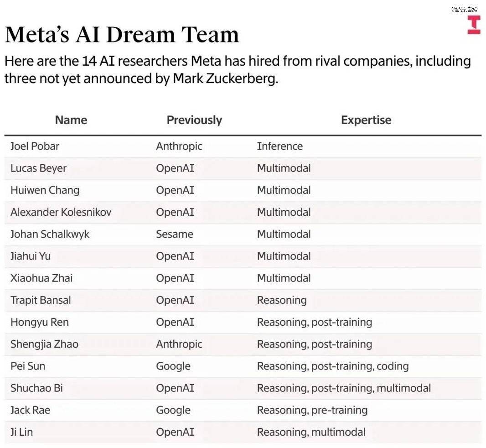This screenshot has height=448, width=486.
Task: Select Alexander Kolesnikov in the table
Action: click(x=61, y=212)
